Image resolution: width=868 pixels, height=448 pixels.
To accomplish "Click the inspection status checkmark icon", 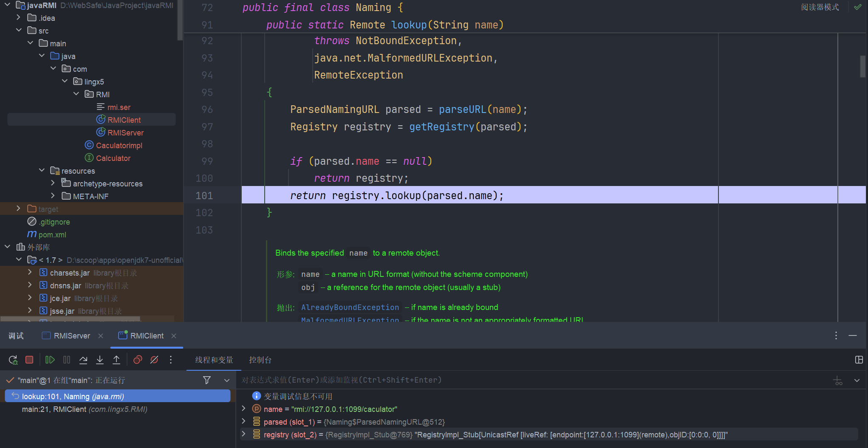I will point(858,7).
